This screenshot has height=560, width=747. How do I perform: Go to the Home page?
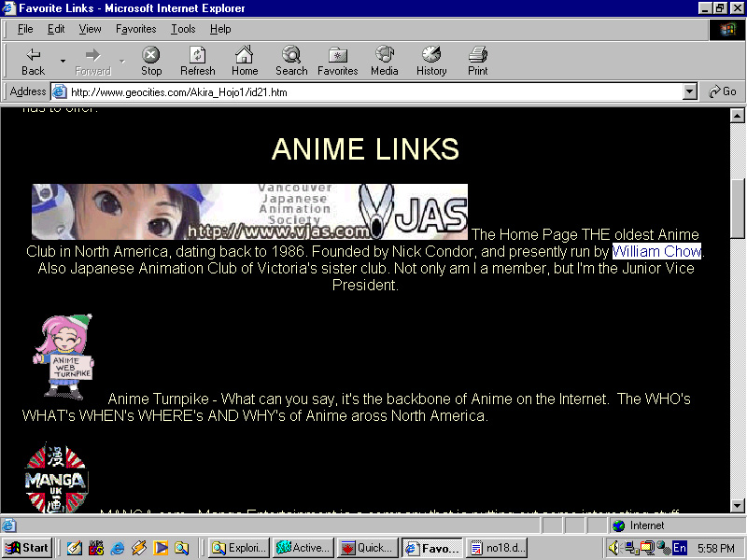(x=245, y=61)
